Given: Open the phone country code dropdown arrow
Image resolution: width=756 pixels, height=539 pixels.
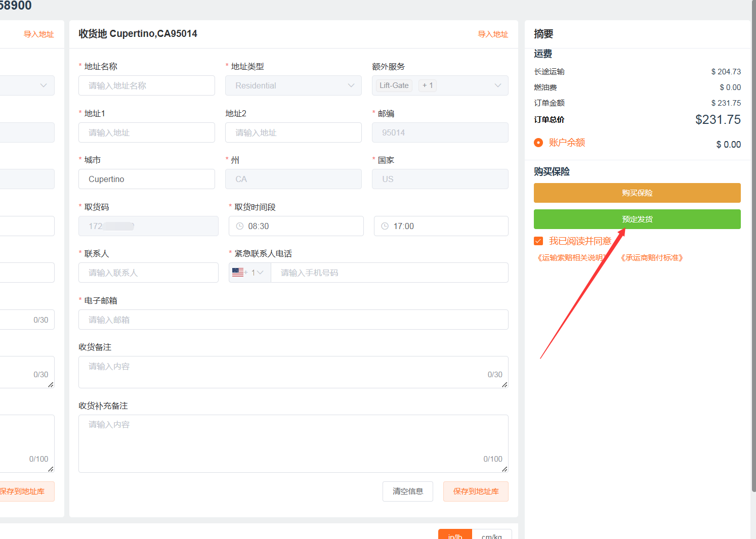Looking at the screenshot, I should 260,273.
